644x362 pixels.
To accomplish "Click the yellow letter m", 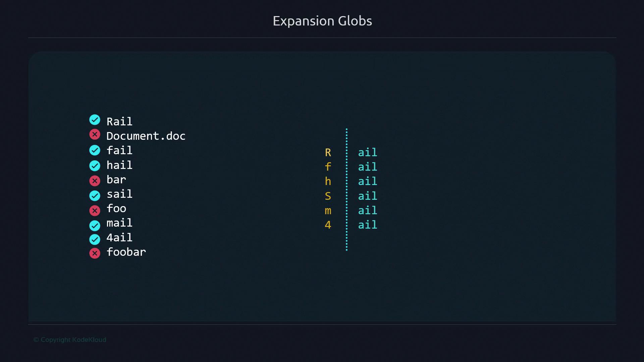I will click(x=328, y=211).
